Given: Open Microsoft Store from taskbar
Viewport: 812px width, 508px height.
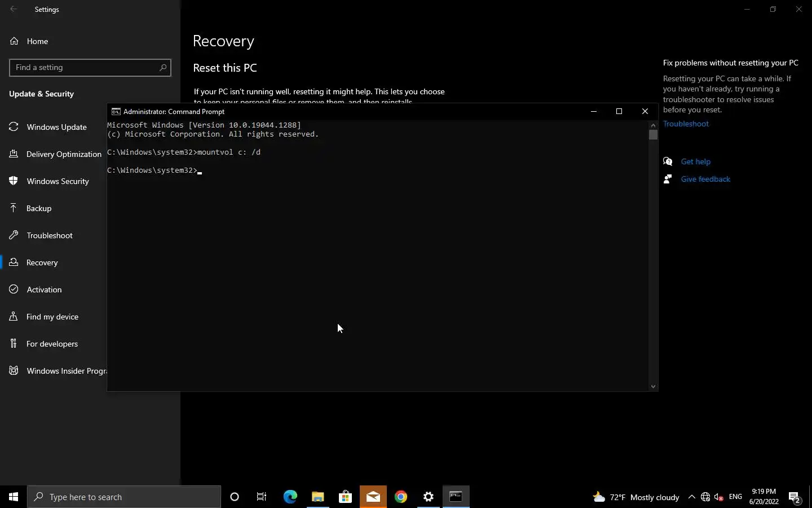Looking at the screenshot, I should click(x=345, y=497).
